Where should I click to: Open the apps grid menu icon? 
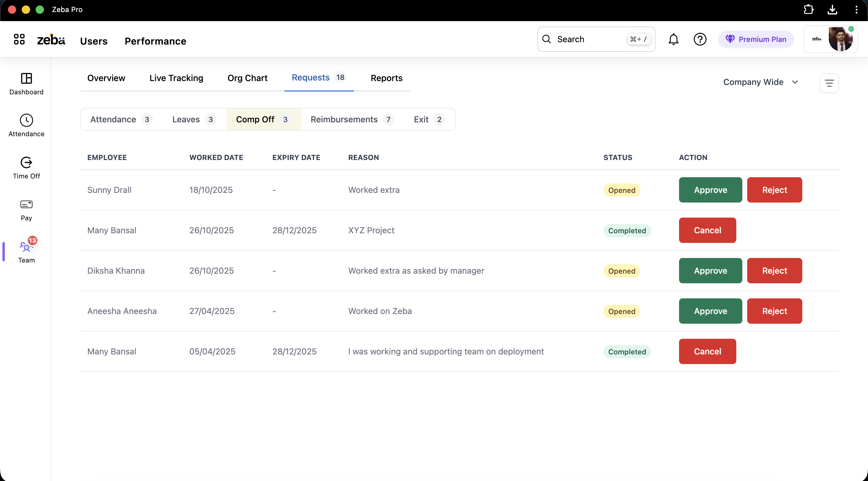[x=19, y=39]
